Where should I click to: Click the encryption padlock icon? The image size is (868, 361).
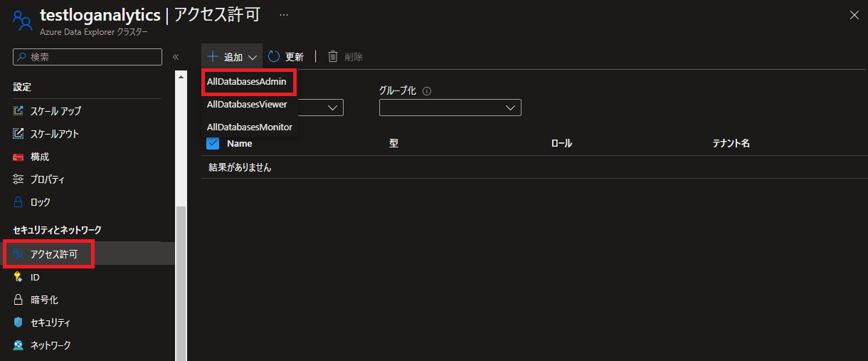tap(18, 300)
